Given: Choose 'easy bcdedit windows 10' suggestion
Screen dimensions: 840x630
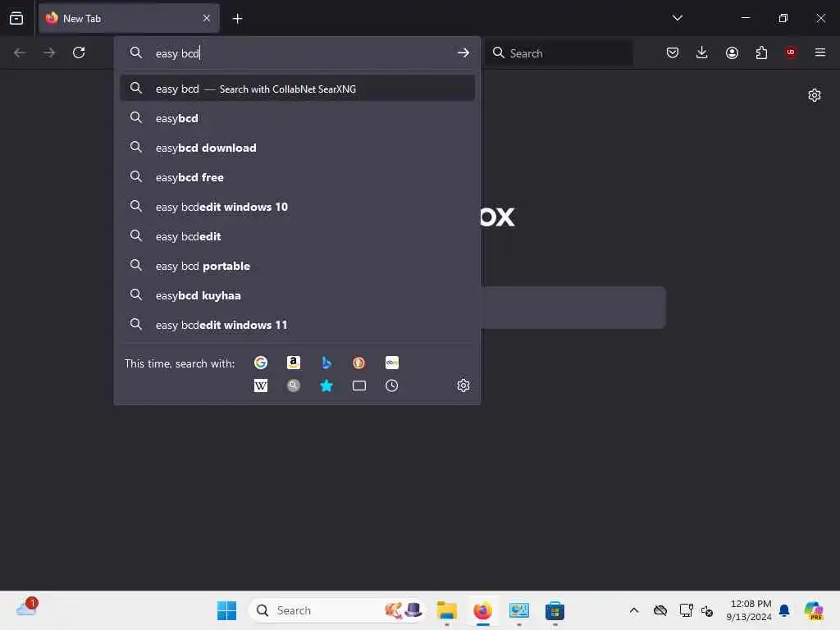Looking at the screenshot, I should tap(297, 206).
